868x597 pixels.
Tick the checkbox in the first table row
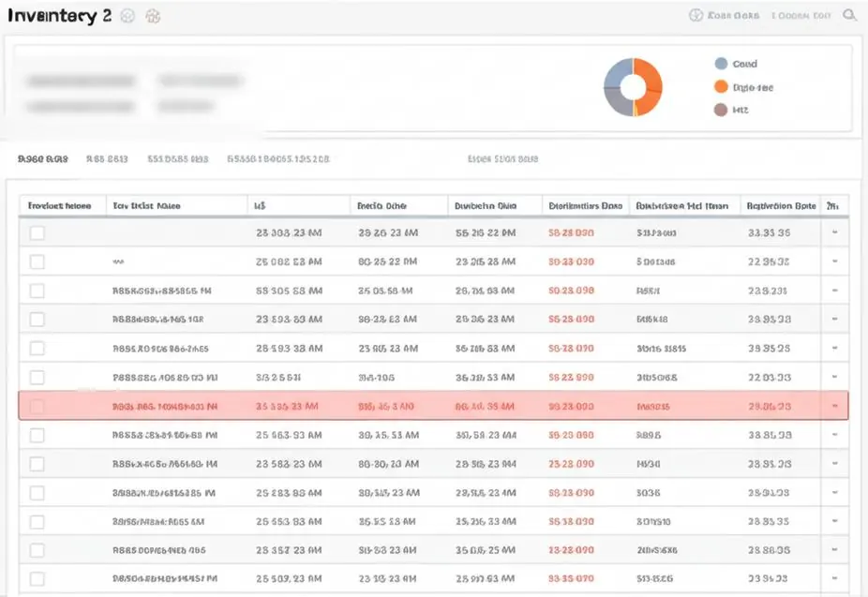tap(37, 233)
